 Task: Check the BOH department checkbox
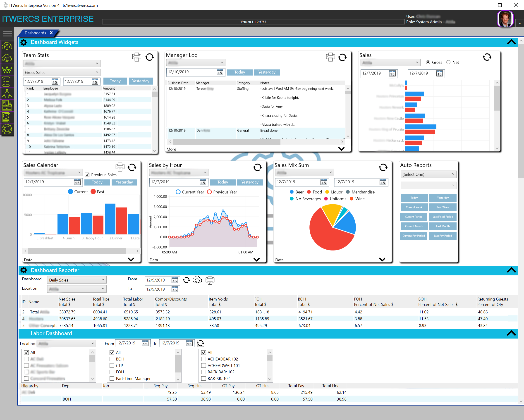pyautogui.click(x=112, y=359)
